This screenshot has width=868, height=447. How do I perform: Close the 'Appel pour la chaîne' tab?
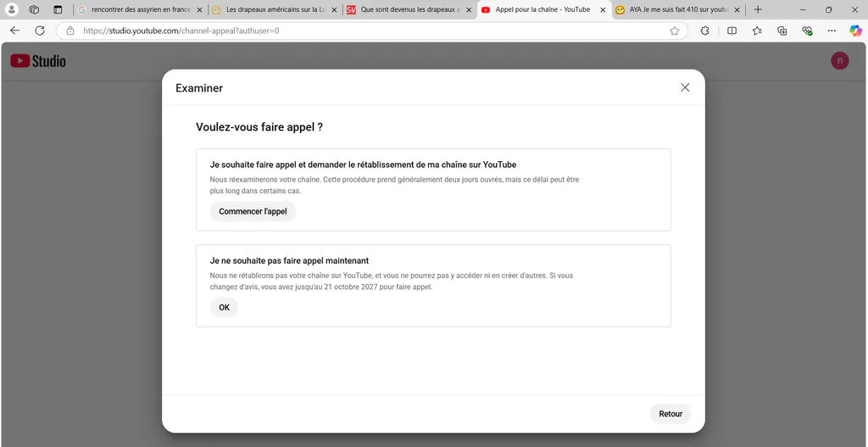(603, 10)
